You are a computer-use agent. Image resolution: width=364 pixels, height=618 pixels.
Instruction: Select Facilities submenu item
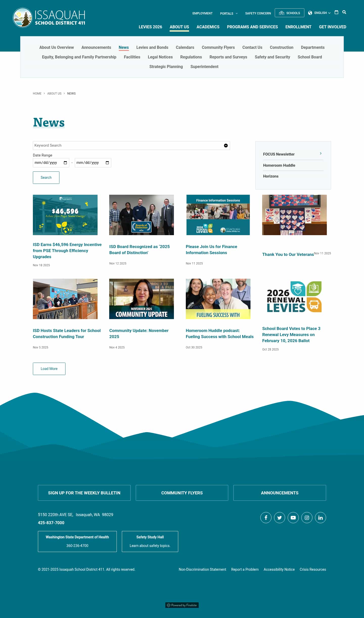tap(132, 57)
